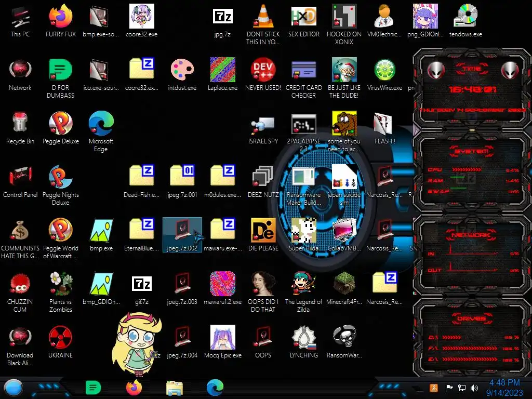Click the Action Center flag tray icon
This screenshot has height=399, width=532.
[x=449, y=388]
